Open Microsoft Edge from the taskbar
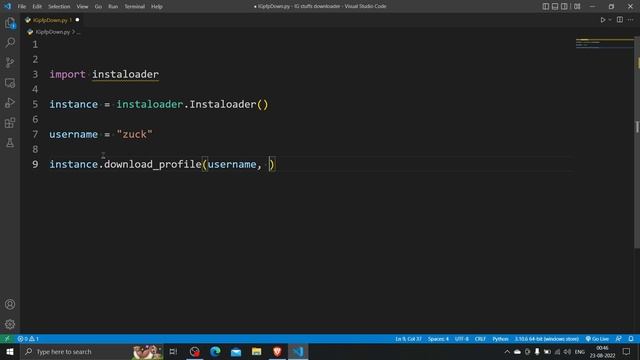This screenshot has width=640, height=360. point(215,352)
